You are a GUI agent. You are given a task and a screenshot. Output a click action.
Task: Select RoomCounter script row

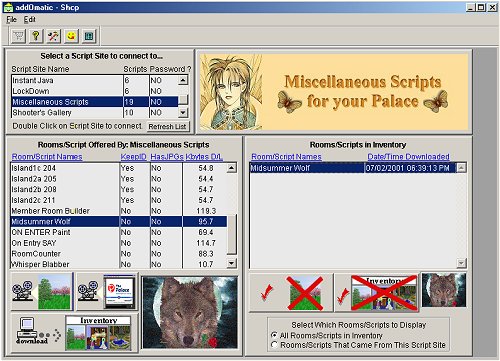click(119, 254)
